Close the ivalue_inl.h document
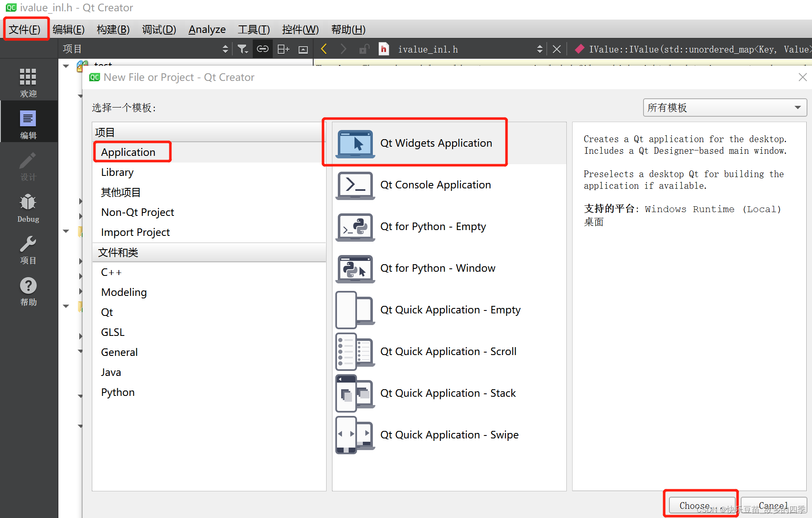812x518 pixels. coord(557,49)
